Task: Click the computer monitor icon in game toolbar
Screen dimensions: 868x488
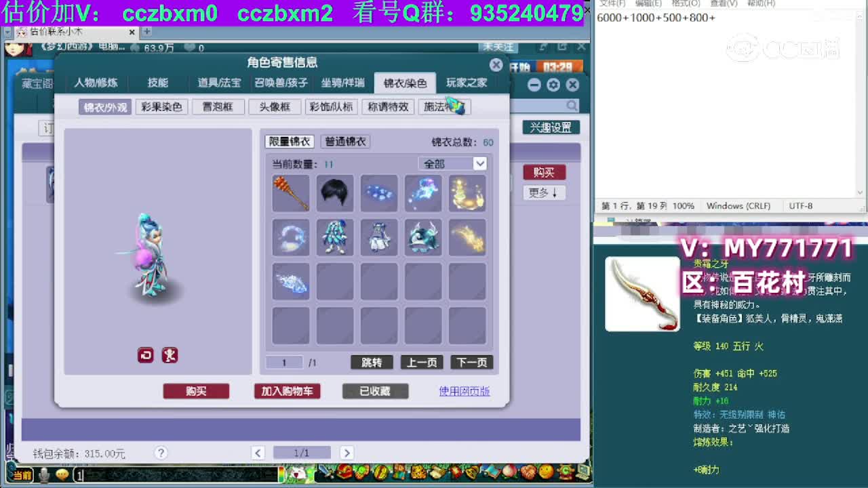Action: 582,472
